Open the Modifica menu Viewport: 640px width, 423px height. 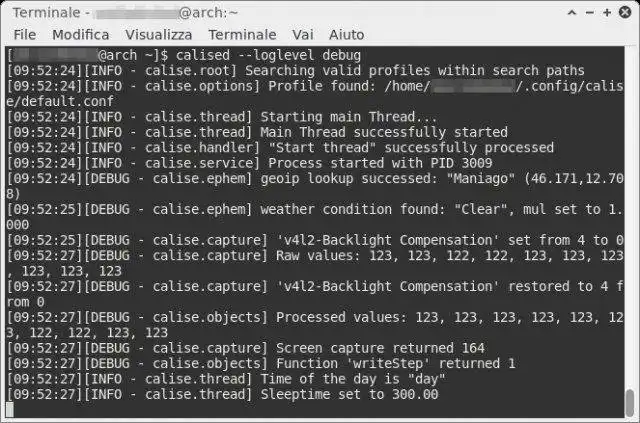[81, 34]
